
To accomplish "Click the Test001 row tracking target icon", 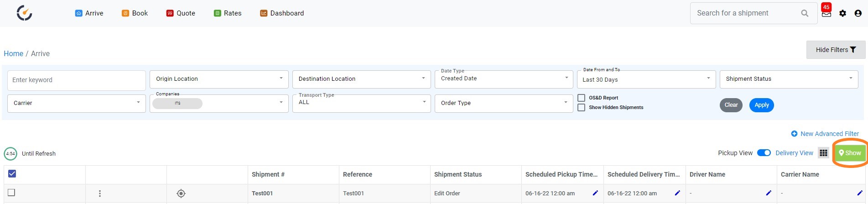I will (181, 194).
